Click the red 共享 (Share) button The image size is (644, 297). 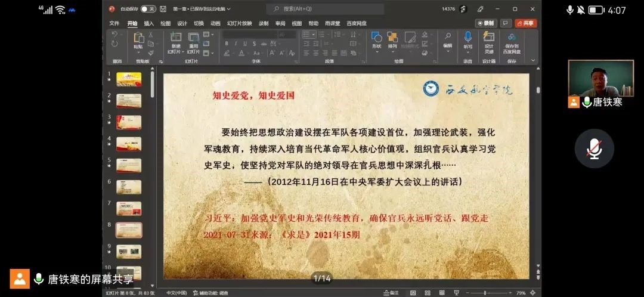point(526,23)
